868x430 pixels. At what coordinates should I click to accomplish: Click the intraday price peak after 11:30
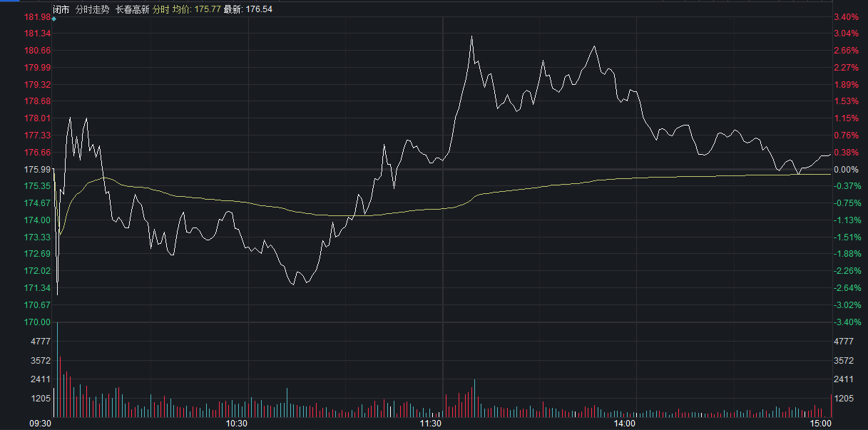point(471,36)
